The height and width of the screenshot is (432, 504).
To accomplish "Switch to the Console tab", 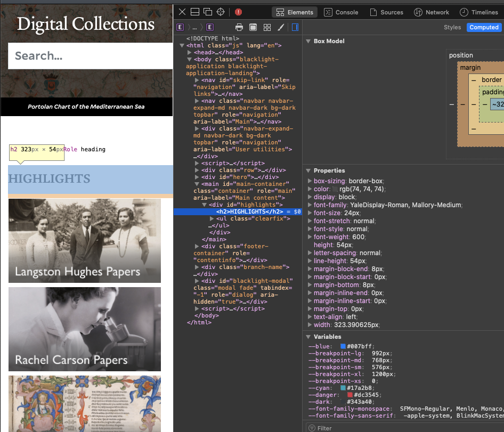I will [x=341, y=12].
